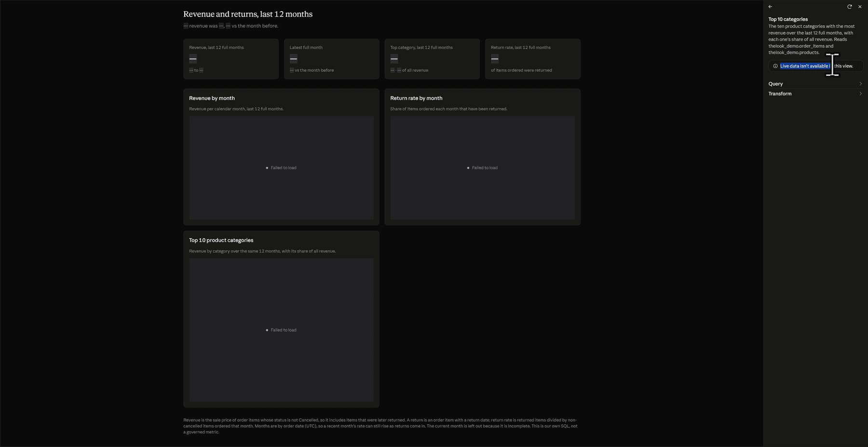Click the footnote paragraph starting 'Revenue is the sale price'
868x447 pixels.
coord(380,426)
